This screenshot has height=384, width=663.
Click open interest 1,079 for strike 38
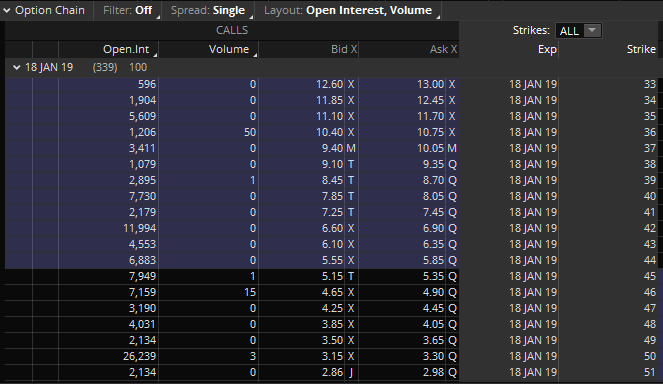pos(142,165)
